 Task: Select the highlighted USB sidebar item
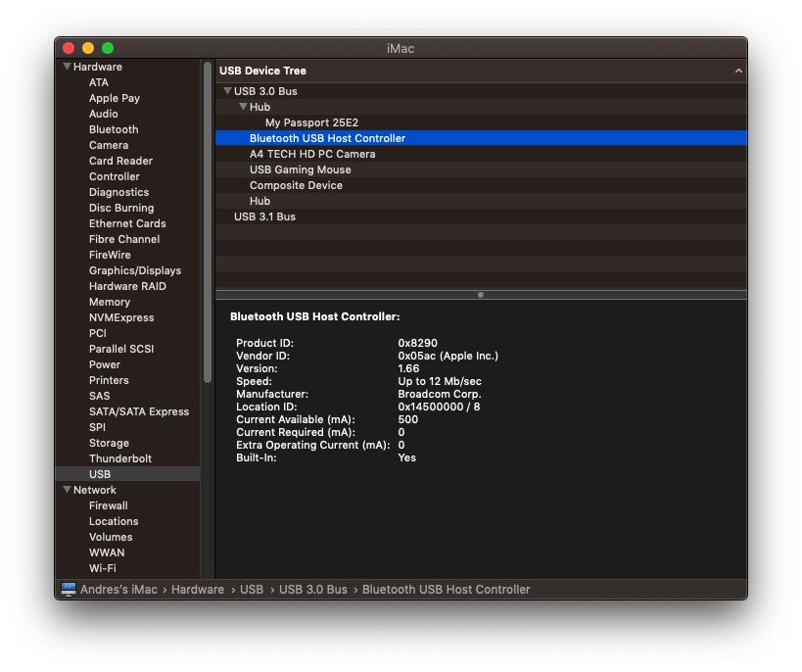[x=127, y=474]
